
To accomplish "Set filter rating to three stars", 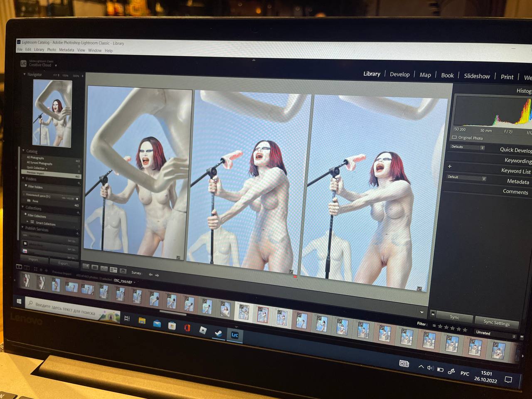I will point(453,328).
